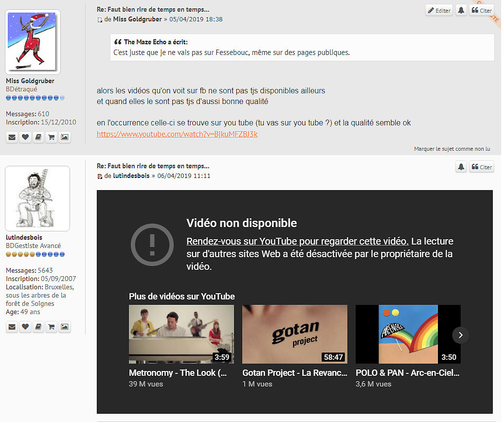Click 'Gotan Project - La Revanc...' video title
504x422 pixels.
[295, 373]
